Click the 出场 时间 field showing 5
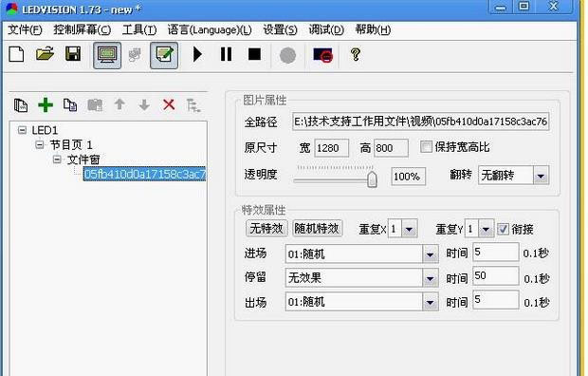Viewport: 588px width, 376px height. pos(496,299)
